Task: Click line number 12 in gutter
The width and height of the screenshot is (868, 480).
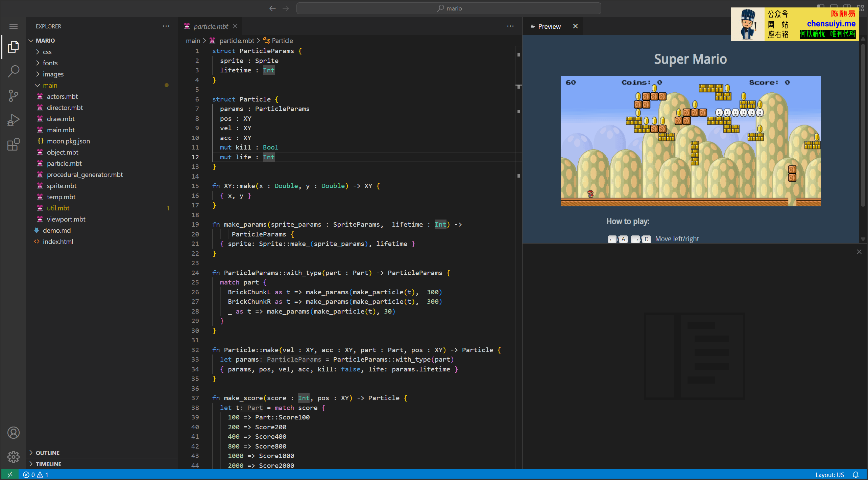Action: point(195,157)
